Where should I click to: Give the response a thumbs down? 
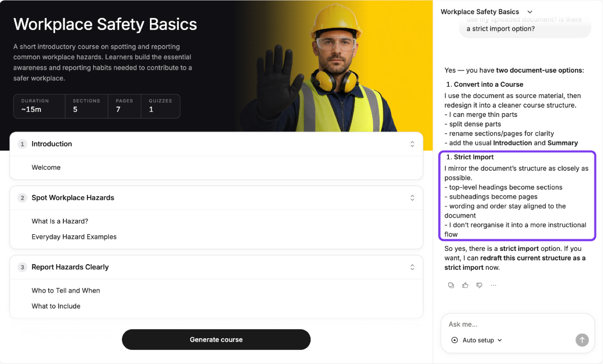479,285
